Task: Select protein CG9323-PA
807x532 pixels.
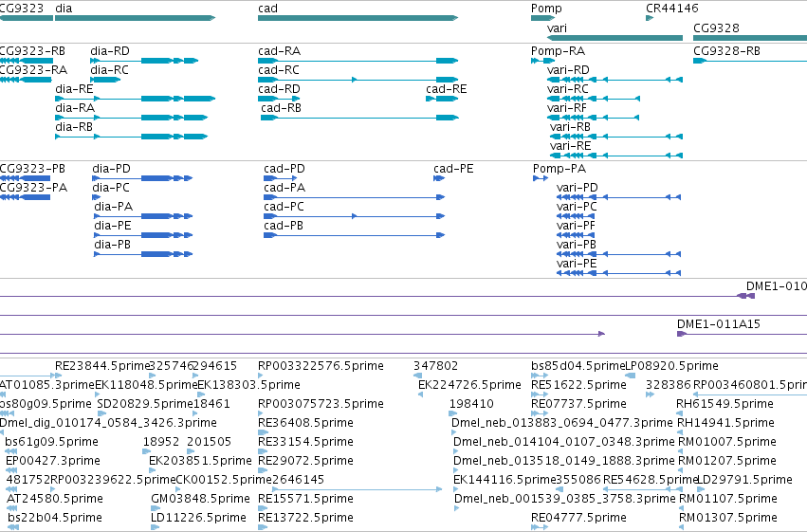Action: coord(33,188)
